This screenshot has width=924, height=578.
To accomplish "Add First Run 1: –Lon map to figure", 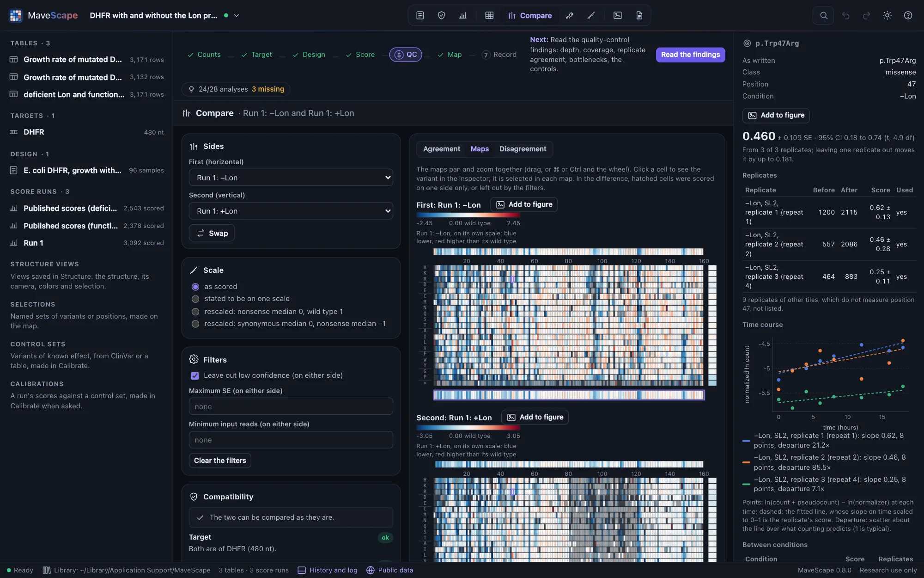I will tap(524, 204).
